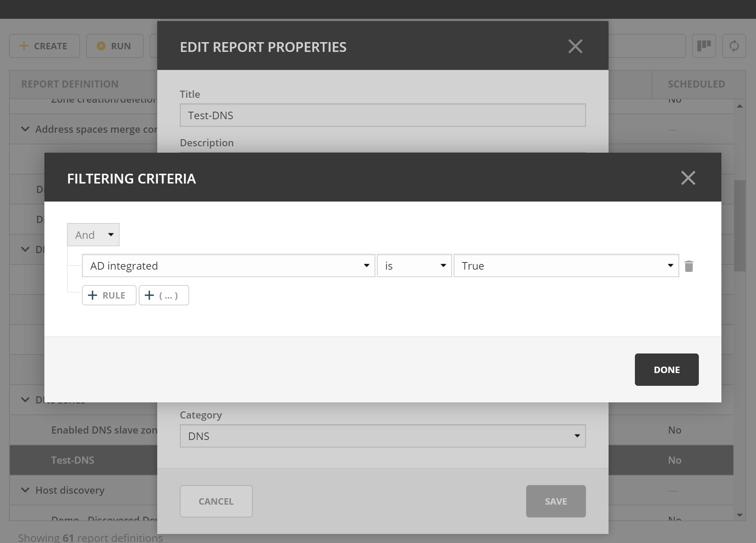Image resolution: width=756 pixels, height=543 pixels.
Task: Click the Save button
Action: 556,501
